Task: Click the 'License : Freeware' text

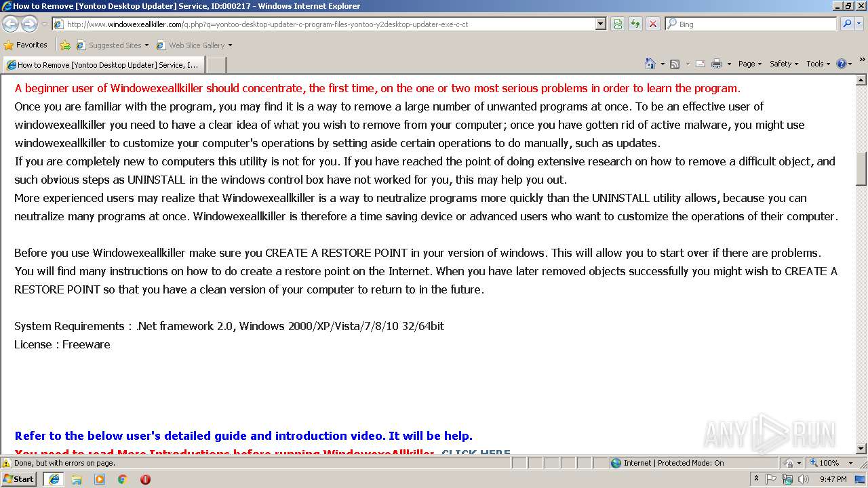Action: point(62,344)
